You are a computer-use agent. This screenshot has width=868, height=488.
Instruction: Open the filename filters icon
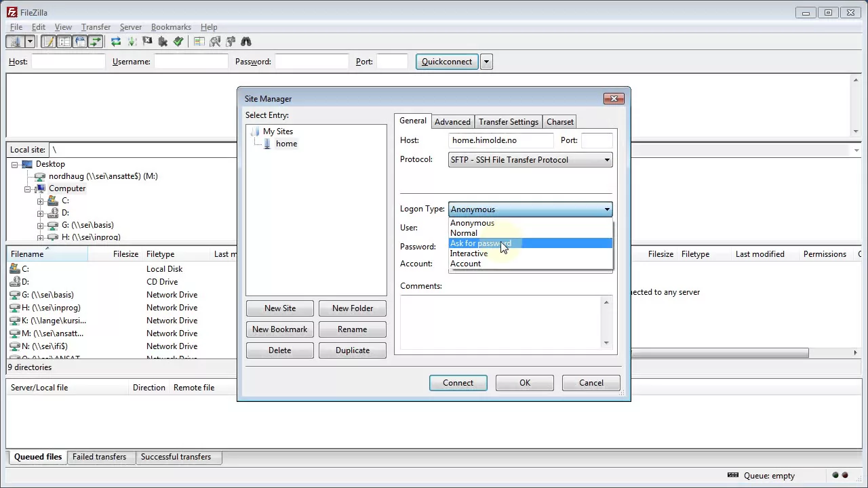tap(199, 41)
